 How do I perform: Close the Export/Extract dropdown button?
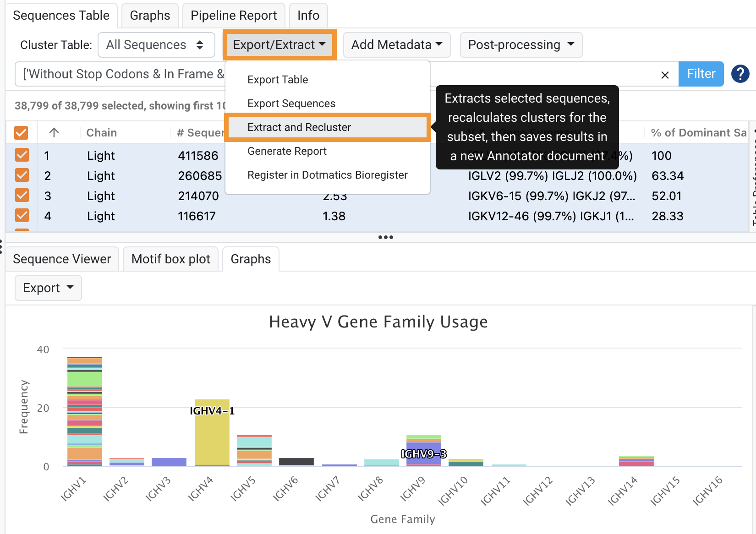coord(279,45)
